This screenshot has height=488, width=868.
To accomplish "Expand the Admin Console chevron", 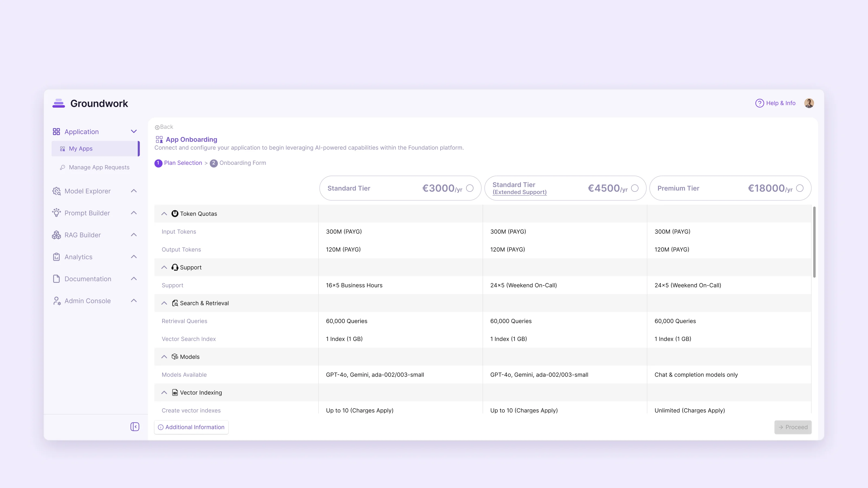I will pos(134,300).
